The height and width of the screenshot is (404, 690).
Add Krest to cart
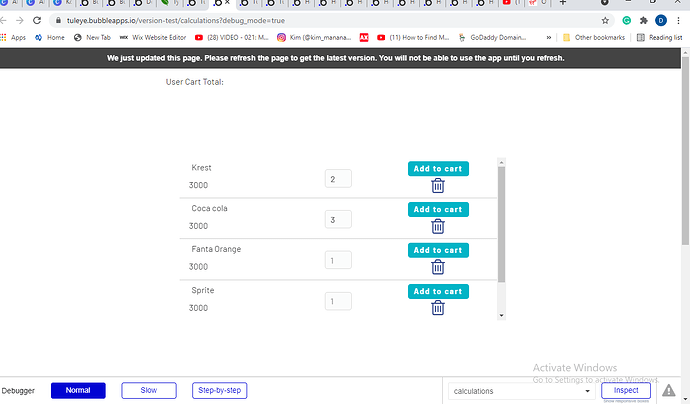pos(438,169)
